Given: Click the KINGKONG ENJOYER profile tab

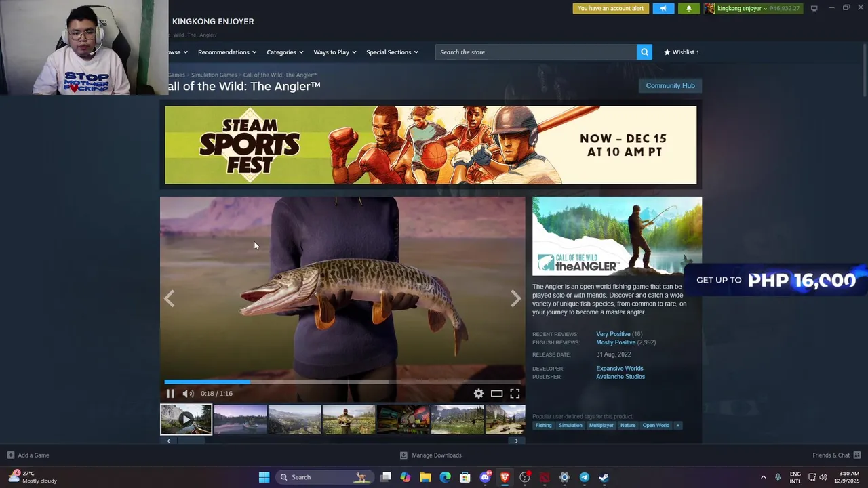Looking at the screenshot, I should (213, 22).
